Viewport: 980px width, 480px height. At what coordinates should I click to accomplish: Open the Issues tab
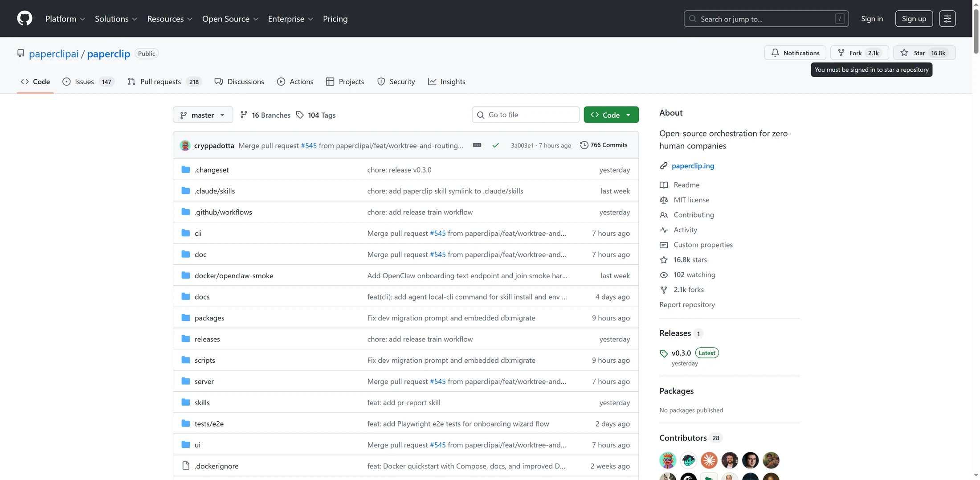88,82
